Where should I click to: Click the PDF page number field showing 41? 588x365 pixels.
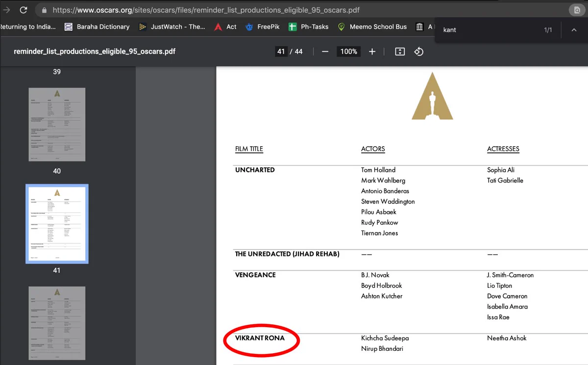pos(281,52)
